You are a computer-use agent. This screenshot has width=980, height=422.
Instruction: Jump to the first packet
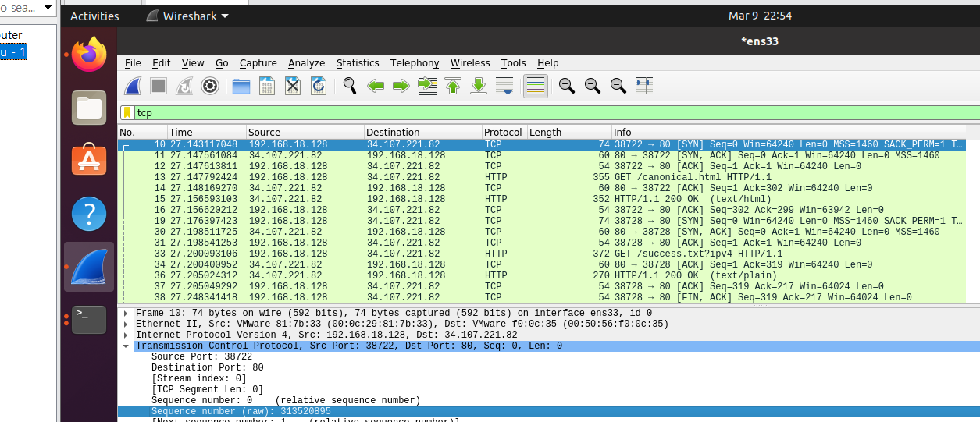pos(453,86)
